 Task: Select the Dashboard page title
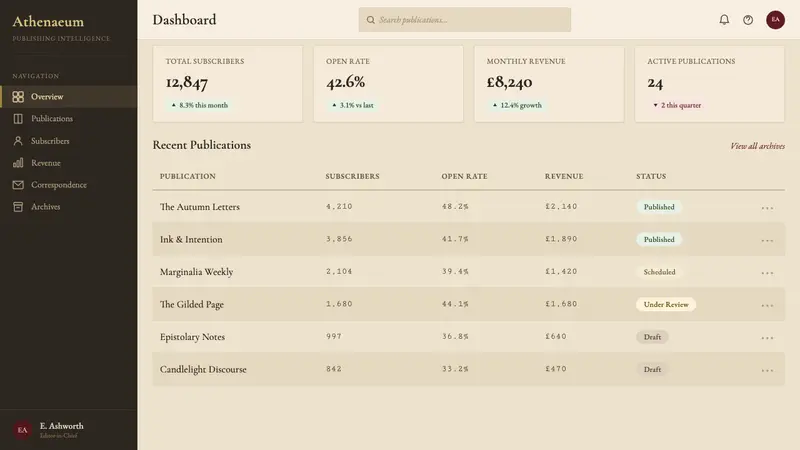[x=184, y=20]
